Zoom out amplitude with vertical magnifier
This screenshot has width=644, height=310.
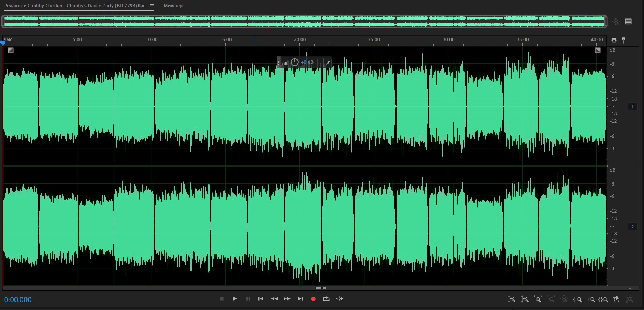[525, 299]
